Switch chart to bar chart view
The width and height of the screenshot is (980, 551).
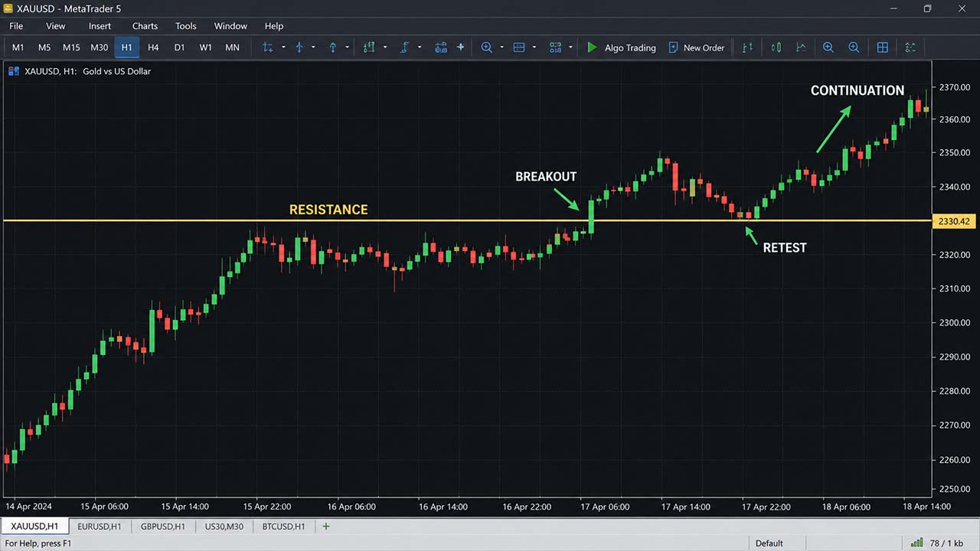click(747, 47)
